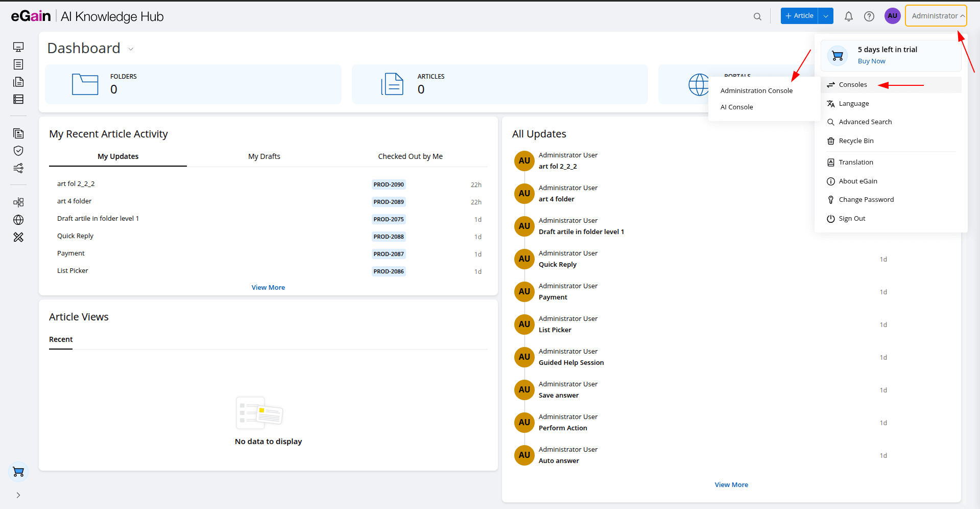The height and width of the screenshot is (509, 980).
Task: Select Administration Console from the Consoles submenu
Action: 756,90
